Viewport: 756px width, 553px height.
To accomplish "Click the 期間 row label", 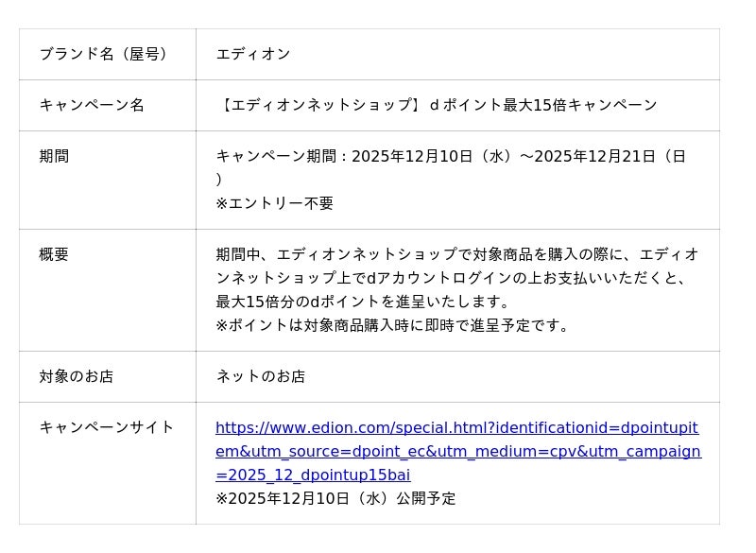I will pos(54,156).
